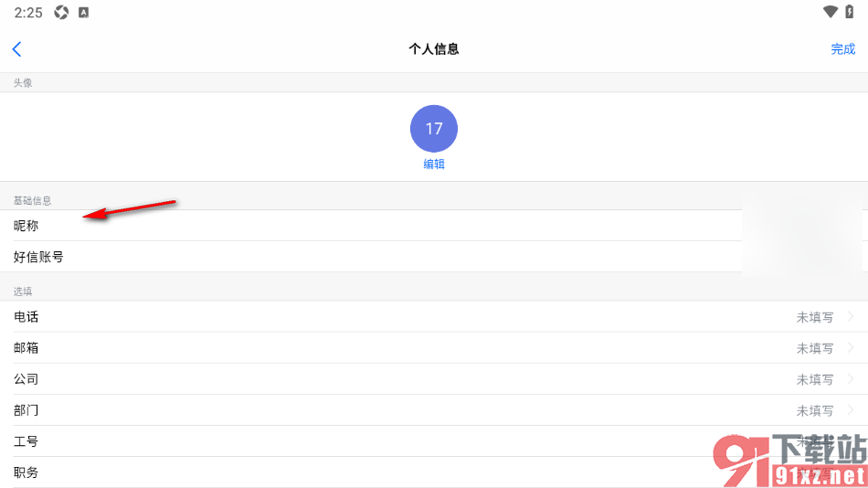Tap the keyboard A icon in status bar
Screen dimensions: 868x488
tap(83, 12)
